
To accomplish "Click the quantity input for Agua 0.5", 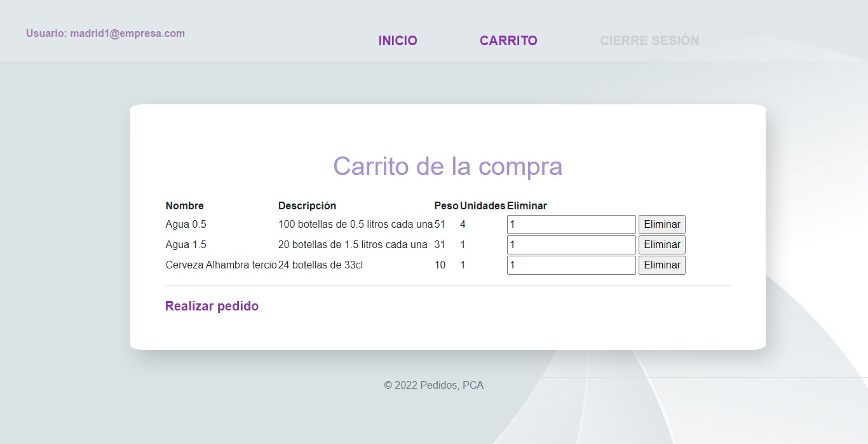I will 571,224.
